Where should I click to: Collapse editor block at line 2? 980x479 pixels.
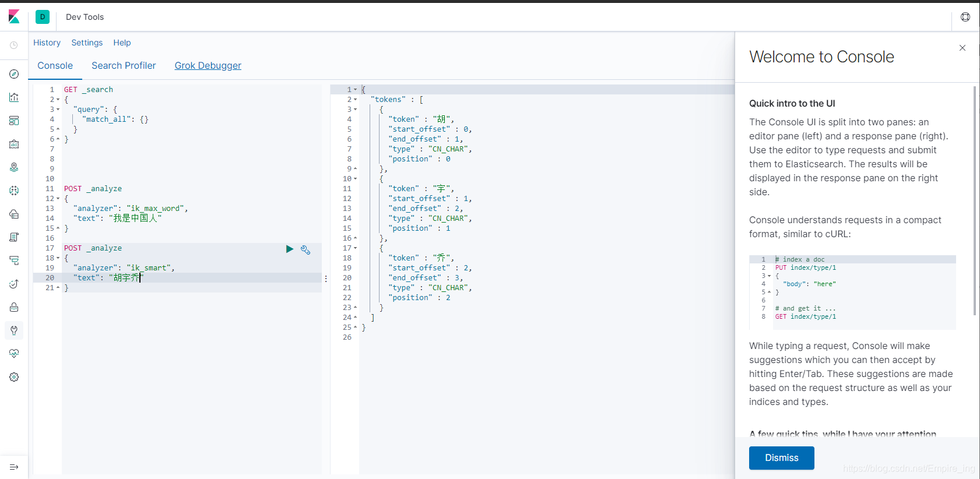tap(58, 100)
